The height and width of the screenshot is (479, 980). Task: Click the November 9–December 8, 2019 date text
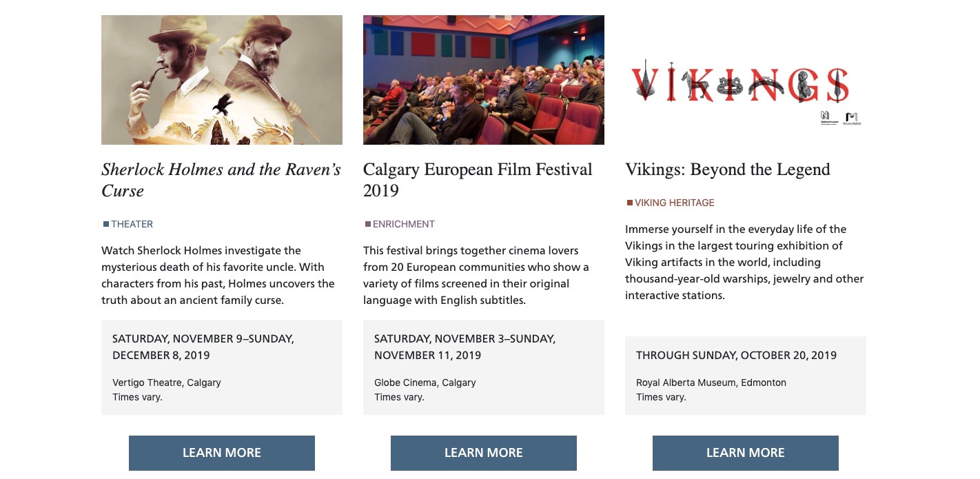click(203, 347)
